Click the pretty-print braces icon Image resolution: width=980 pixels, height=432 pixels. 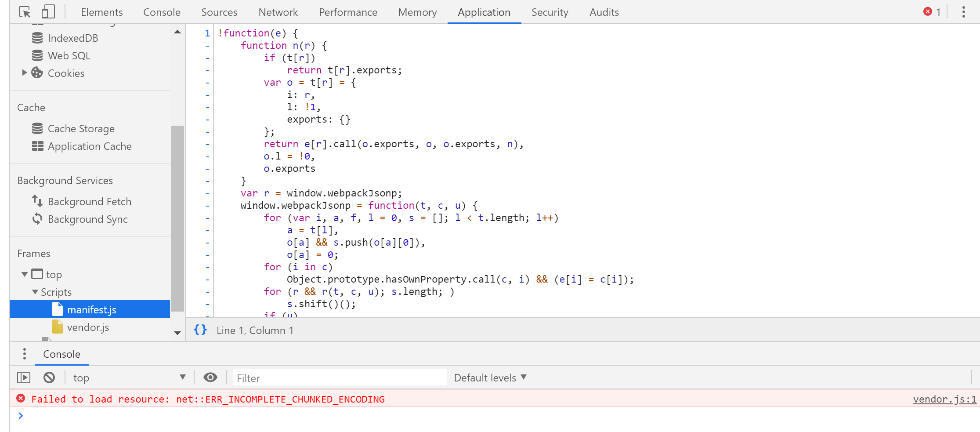click(x=200, y=330)
